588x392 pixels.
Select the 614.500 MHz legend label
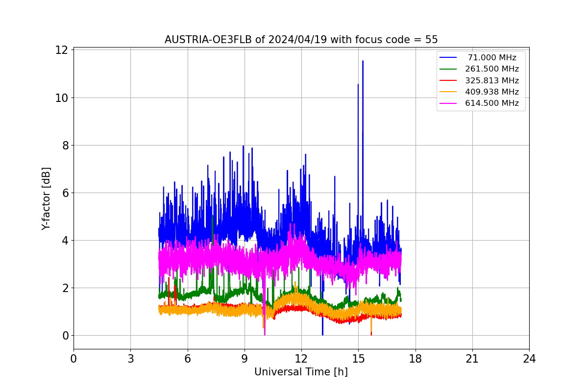point(492,103)
